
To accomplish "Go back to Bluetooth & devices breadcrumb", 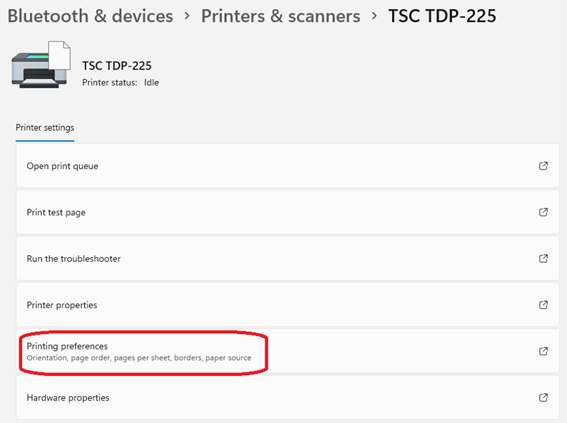I will [x=90, y=16].
